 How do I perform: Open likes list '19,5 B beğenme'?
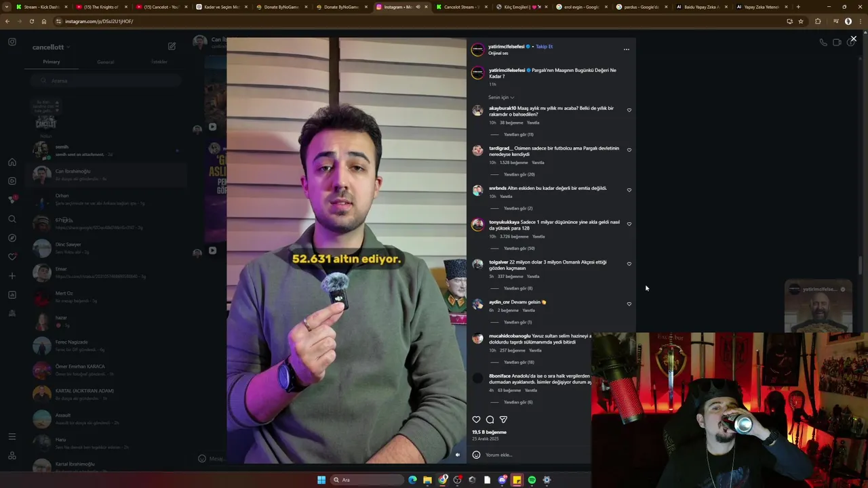click(489, 432)
